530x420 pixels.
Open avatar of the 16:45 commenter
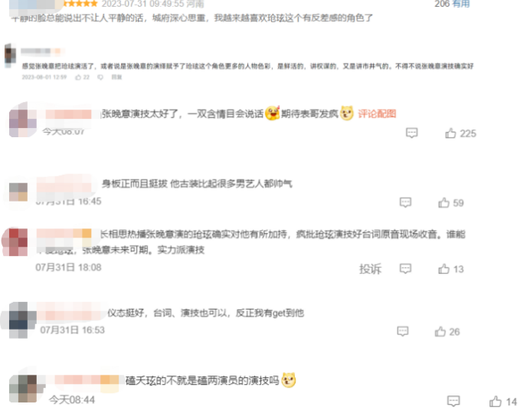18,192
